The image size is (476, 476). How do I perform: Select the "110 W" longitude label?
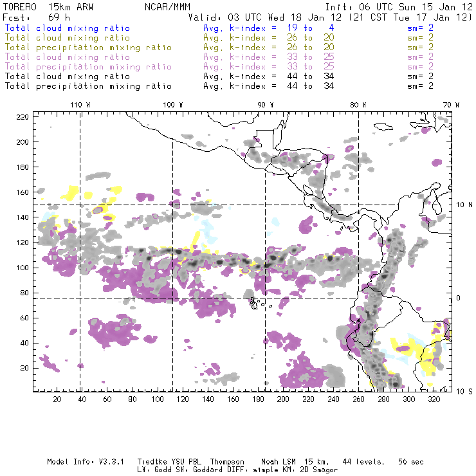click(80, 105)
